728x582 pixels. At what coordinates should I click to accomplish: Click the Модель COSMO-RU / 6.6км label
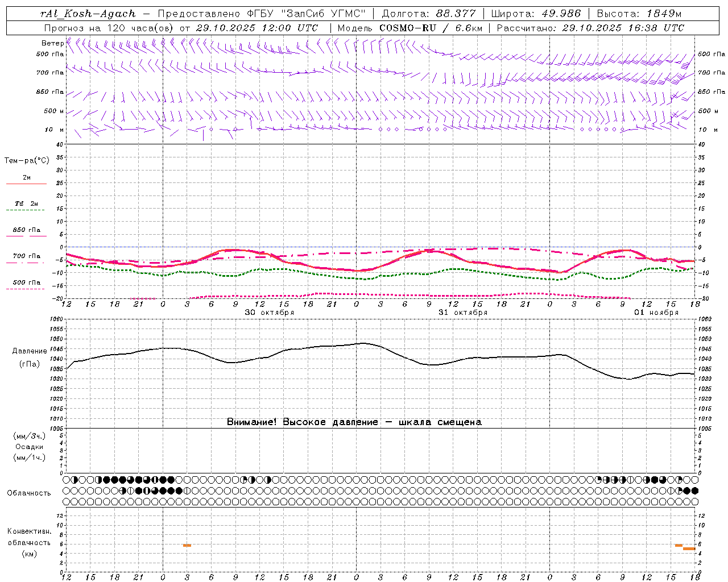pos(410,28)
